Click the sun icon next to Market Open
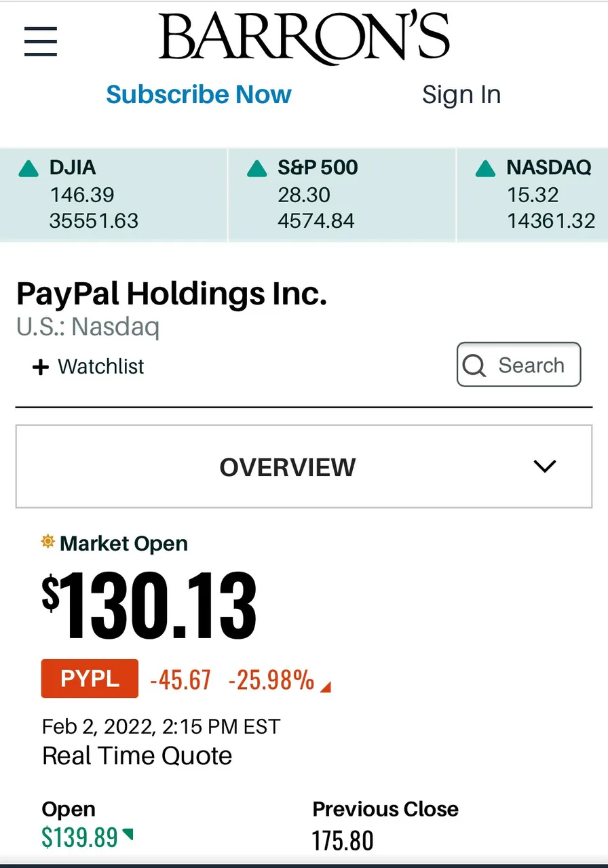 click(x=47, y=542)
